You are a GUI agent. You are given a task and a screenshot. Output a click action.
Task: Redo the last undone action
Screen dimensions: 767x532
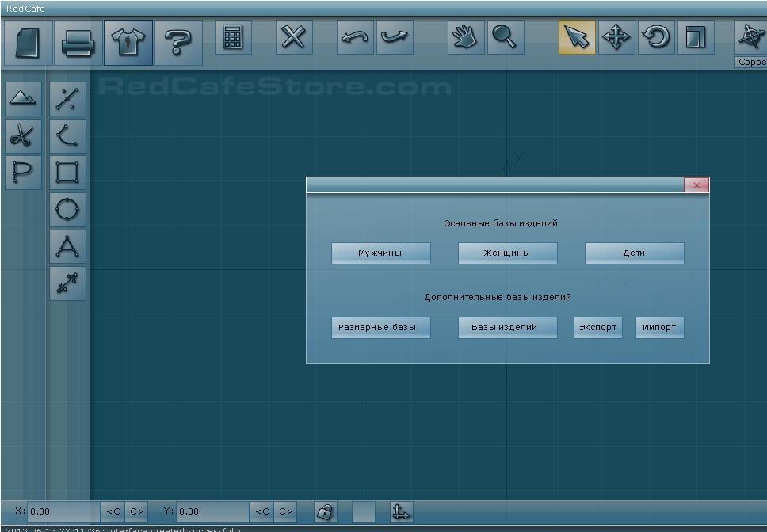[x=395, y=37]
